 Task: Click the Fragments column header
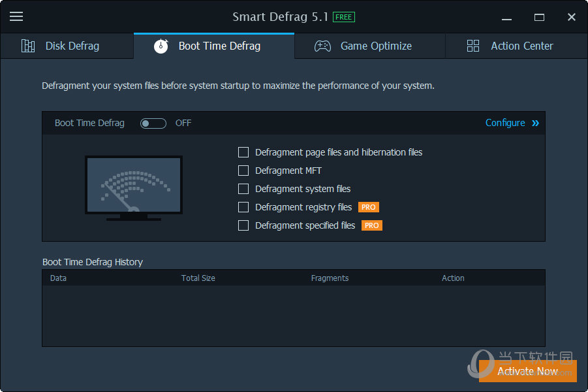click(330, 278)
